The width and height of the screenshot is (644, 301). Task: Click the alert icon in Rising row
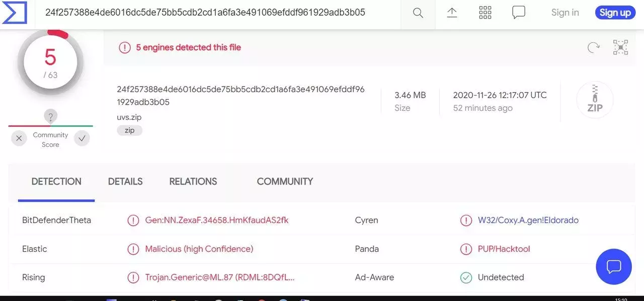coord(133,277)
